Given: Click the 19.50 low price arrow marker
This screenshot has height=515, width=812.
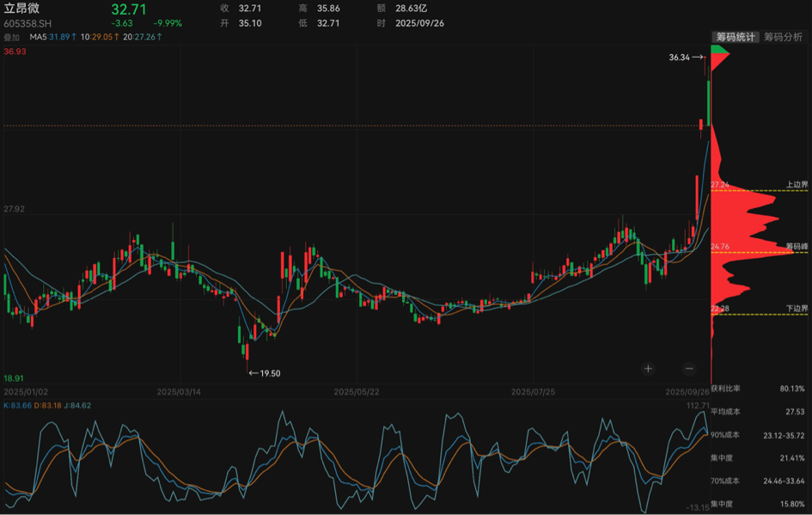Looking at the screenshot, I should click(265, 373).
